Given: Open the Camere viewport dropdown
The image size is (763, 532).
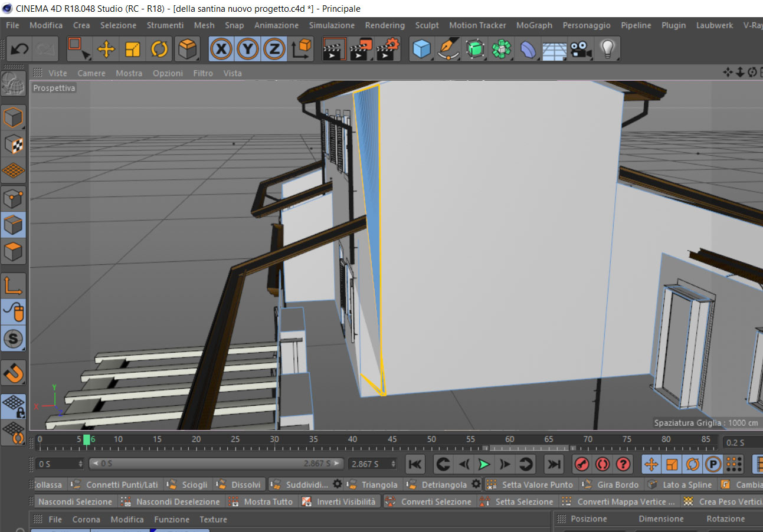Looking at the screenshot, I should tap(91, 73).
